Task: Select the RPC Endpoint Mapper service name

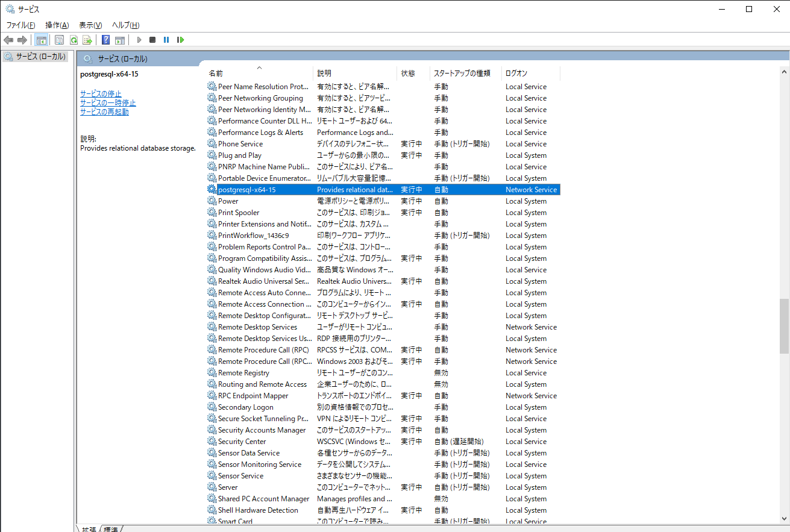Action: point(253,395)
